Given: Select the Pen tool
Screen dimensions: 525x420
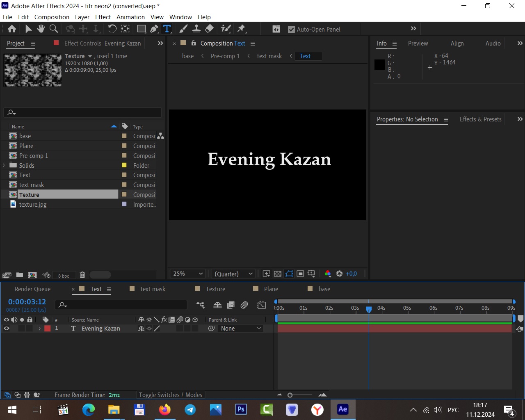Looking at the screenshot, I should point(154,29).
